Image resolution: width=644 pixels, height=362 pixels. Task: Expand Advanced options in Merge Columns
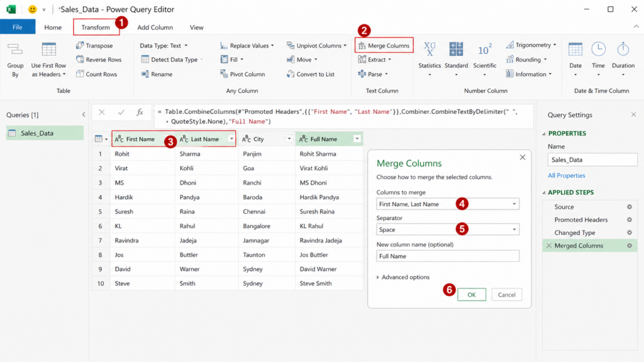coord(403,277)
